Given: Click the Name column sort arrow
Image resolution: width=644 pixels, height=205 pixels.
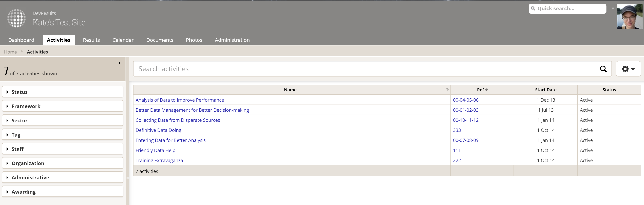Looking at the screenshot, I should pos(447,90).
